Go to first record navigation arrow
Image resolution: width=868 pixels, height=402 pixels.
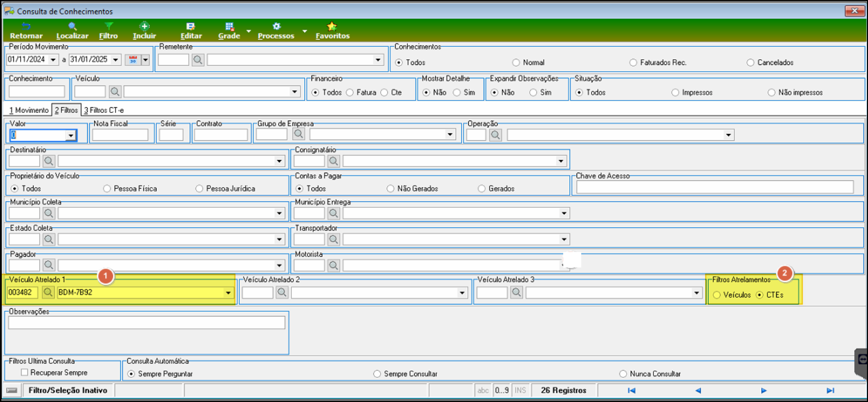pos(631,391)
